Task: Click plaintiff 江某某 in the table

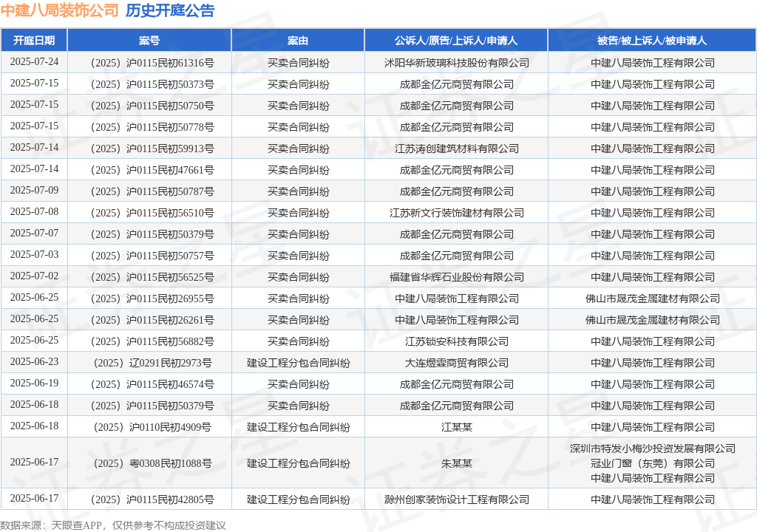Action: pos(457,427)
